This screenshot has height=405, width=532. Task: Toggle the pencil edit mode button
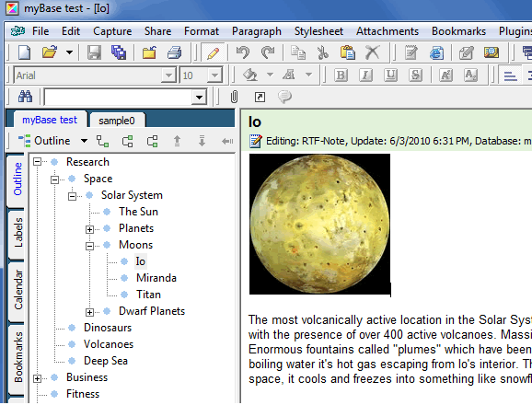click(x=213, y=52)
